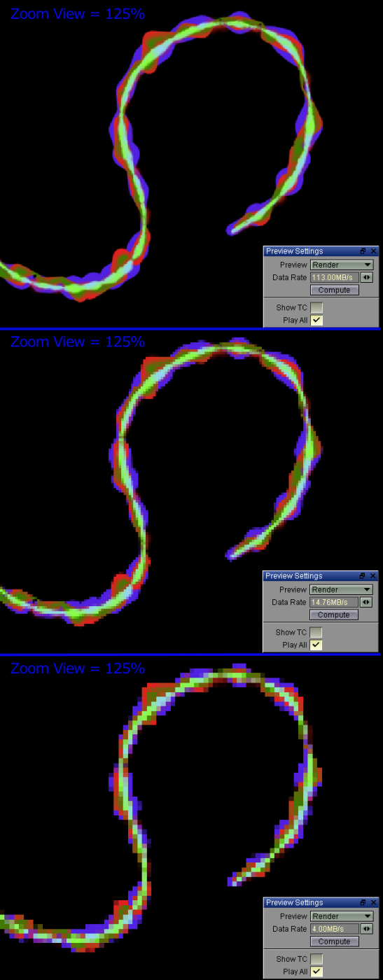Screen dimensions: 383x980
Task: Select the 14.76MB/s Data Rate field
Action: point(335,603)
